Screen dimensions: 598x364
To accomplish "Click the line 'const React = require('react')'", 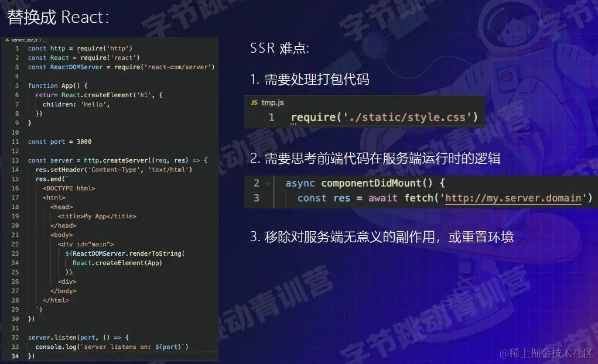I will click(x=84, y=57).
